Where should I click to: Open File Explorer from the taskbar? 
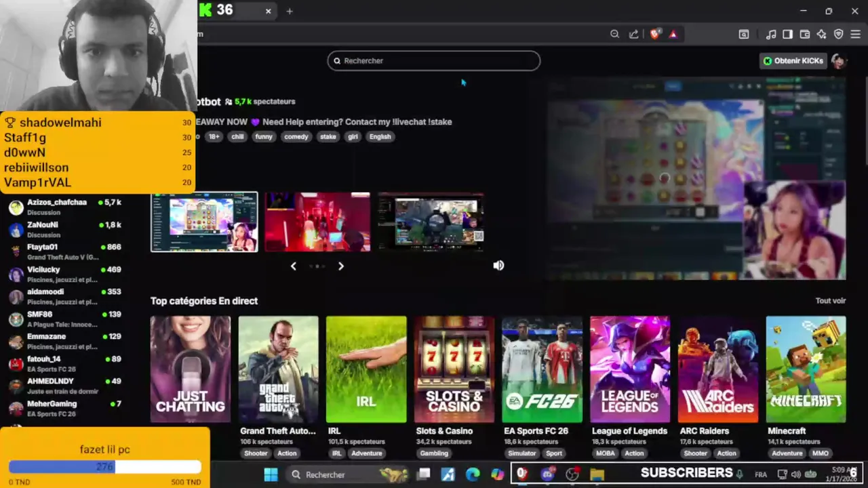pos(597,474)
